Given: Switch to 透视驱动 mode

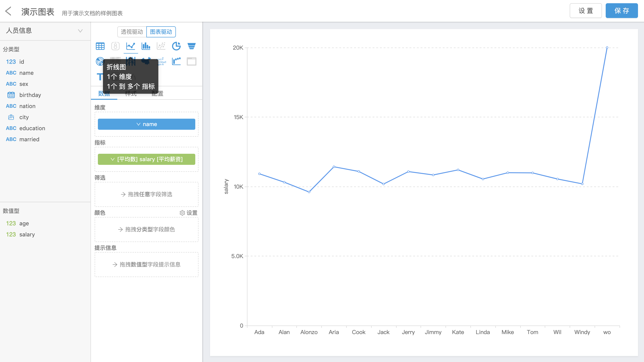Looking at the screenshot, I should point(132,32).
